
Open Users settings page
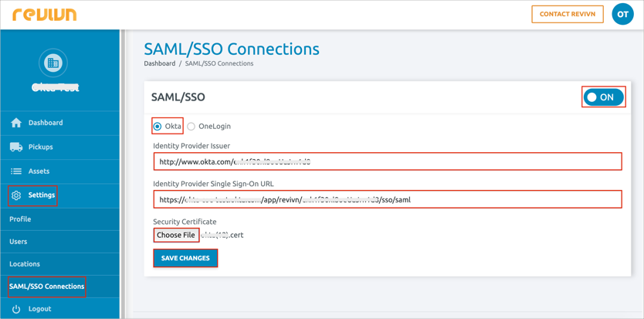(x=19, y=242)
